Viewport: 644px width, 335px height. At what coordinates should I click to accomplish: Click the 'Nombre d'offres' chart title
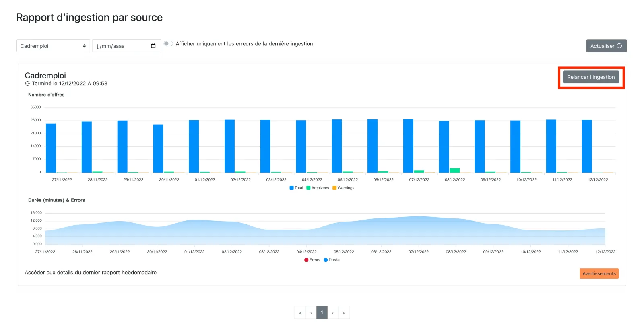click(x=46, y=95)
